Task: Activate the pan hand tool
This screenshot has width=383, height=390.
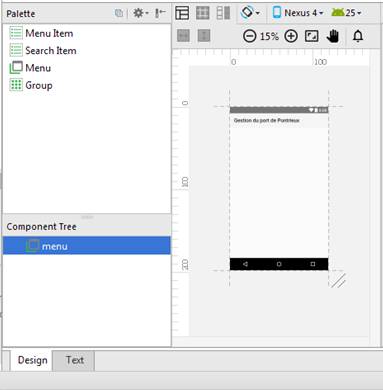Action: (333, 36)
